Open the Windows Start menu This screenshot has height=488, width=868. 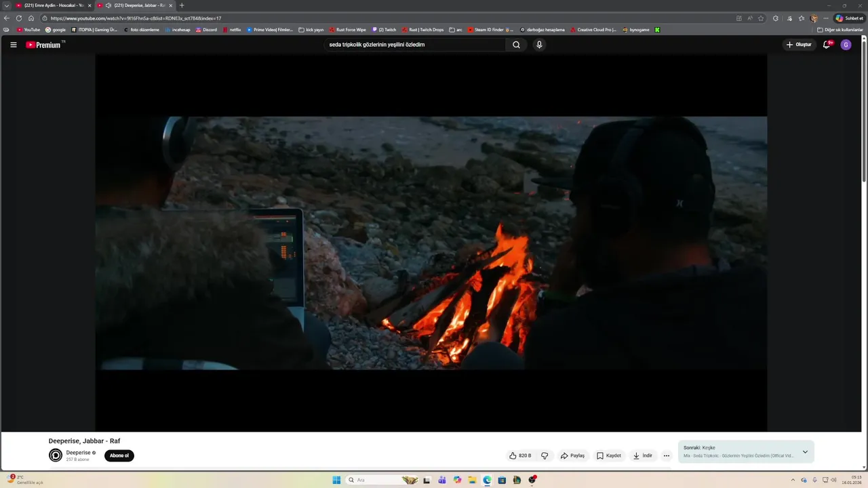pos(336,480)
